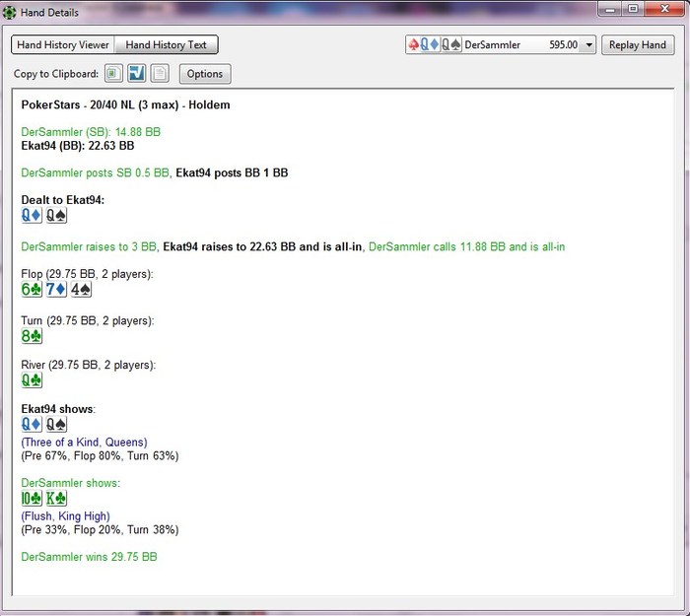The height and width of the screenshot is (616, 690).
Task: Click the 595.00 stack value in selector
Action: tap(563, 45)
